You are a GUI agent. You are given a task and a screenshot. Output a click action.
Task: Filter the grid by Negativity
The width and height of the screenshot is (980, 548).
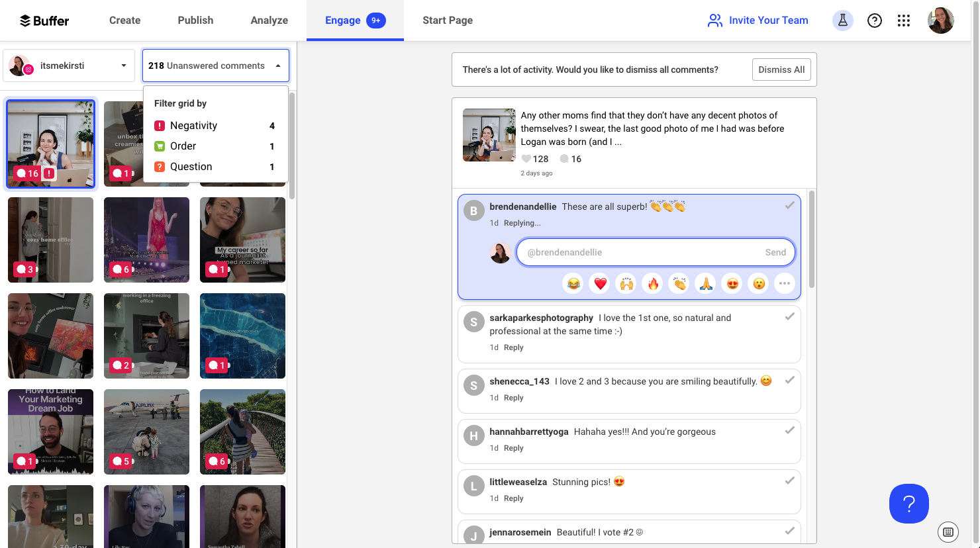click(x=193, y=126)
